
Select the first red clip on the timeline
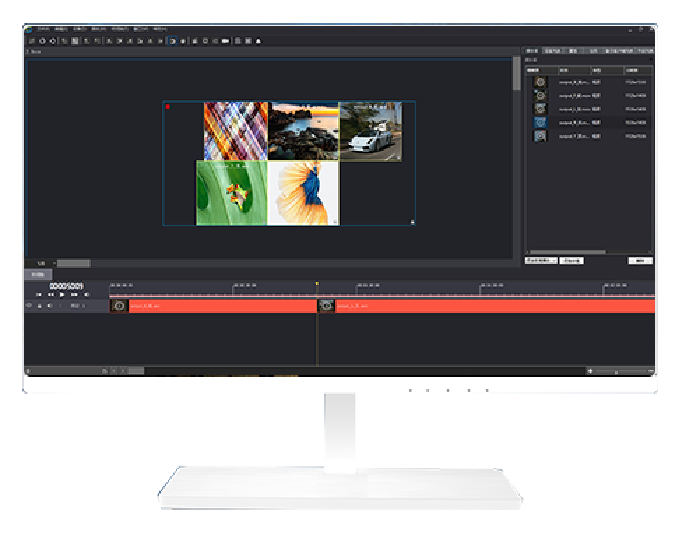pyautogui.click(x=213, y=306)
